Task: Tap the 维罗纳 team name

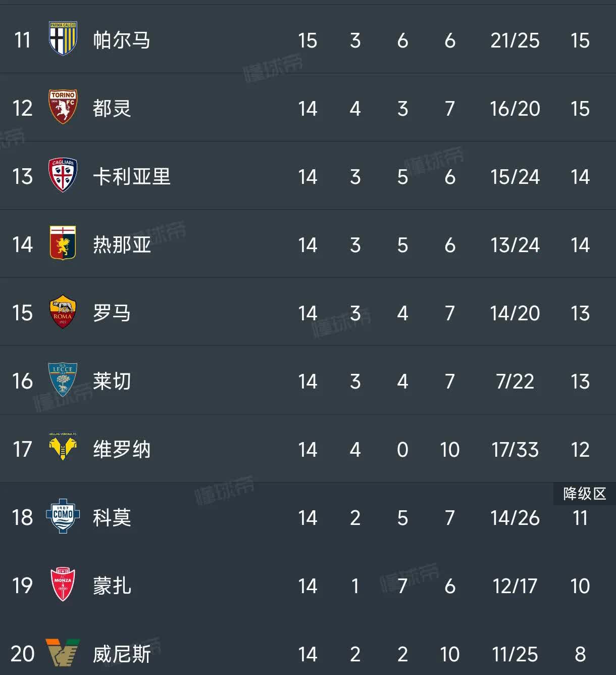Action: [122, 450]
